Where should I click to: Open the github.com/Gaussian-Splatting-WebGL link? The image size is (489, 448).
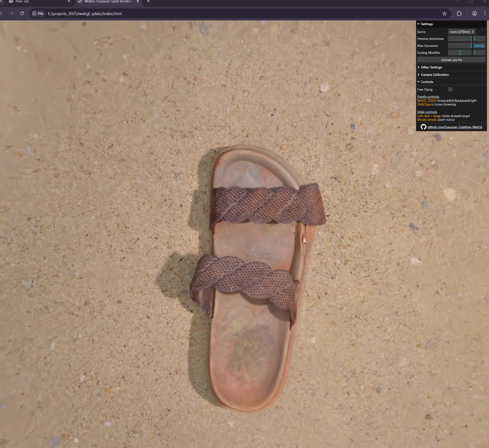455,127
